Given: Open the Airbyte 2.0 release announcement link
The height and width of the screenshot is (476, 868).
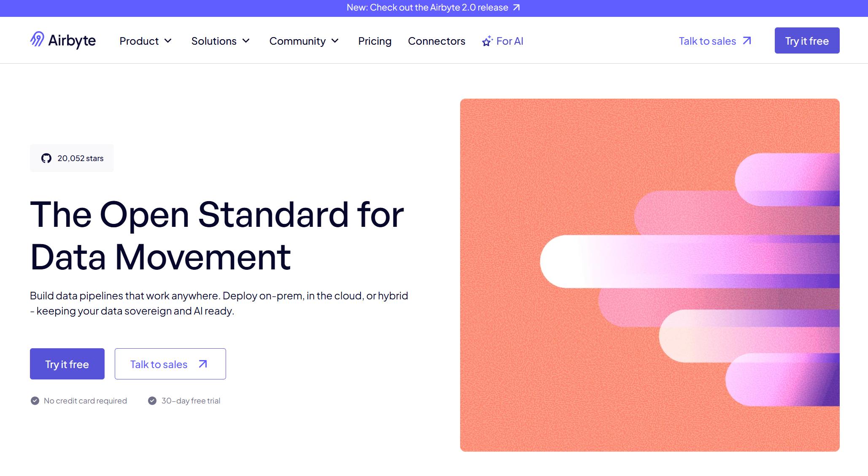Looking at the screenshot, I should (427, 8).
